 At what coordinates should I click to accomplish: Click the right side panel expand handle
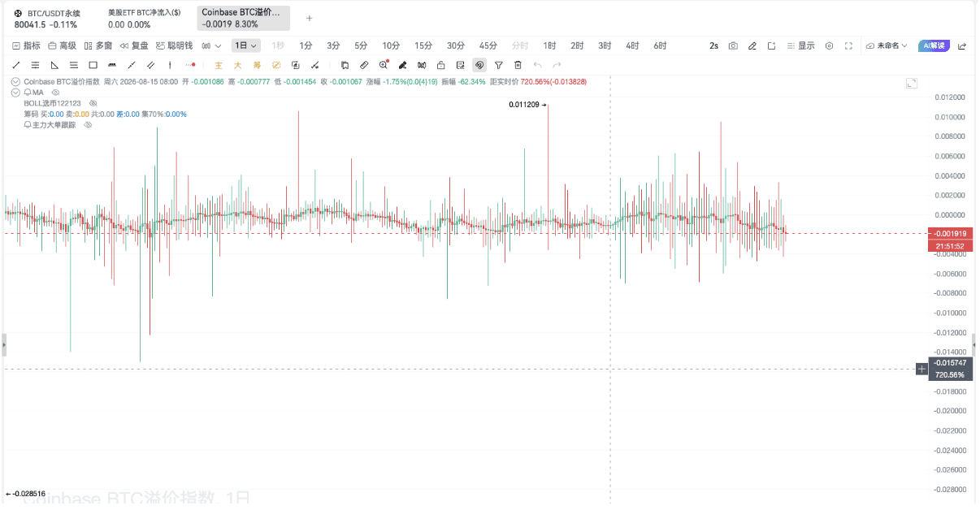point(975,346)
